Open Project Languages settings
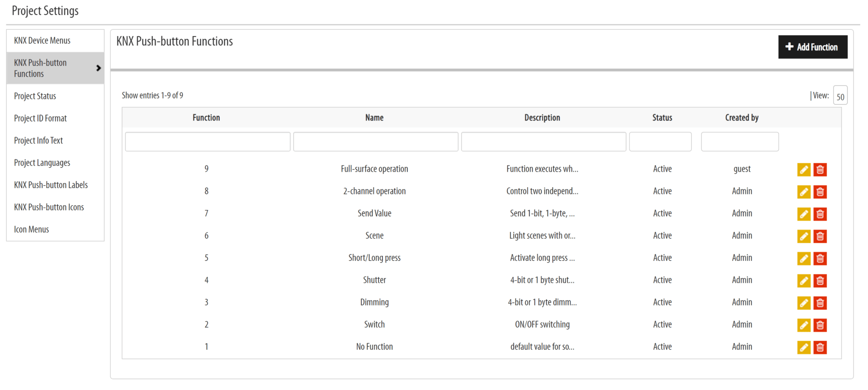Viewport: 868px width, 390px height. point(55,162)
